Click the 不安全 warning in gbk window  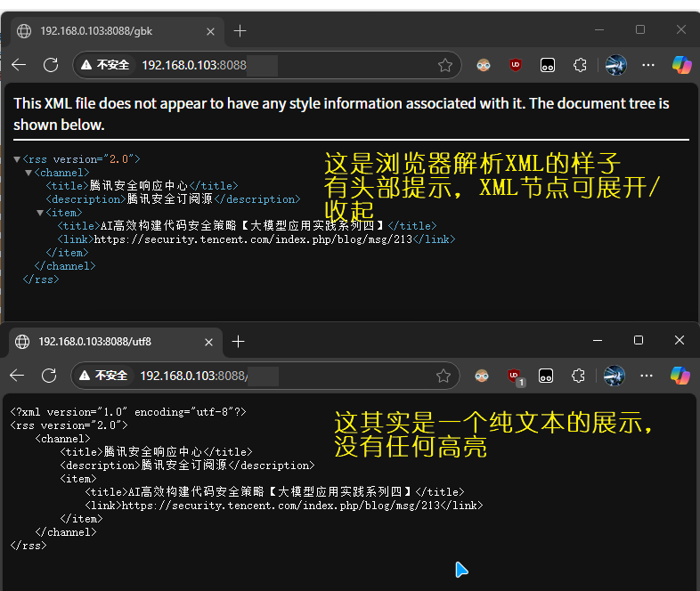[105, 65]
